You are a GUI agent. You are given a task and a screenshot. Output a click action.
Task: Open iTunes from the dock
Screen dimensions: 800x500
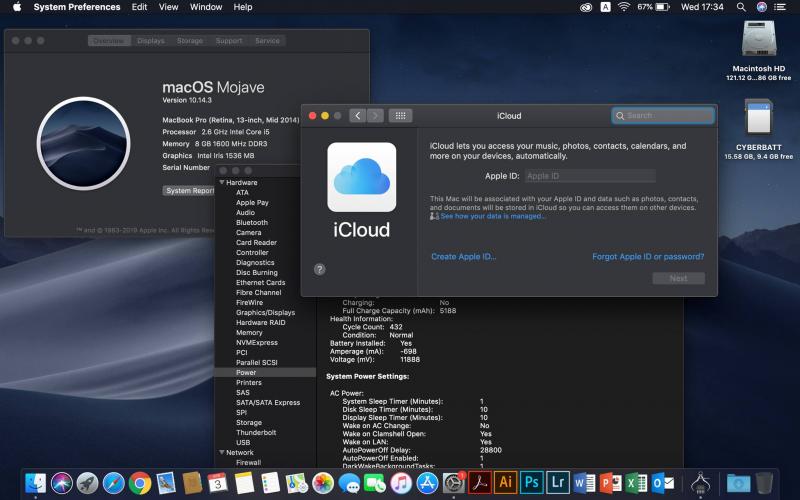point(401,483)
